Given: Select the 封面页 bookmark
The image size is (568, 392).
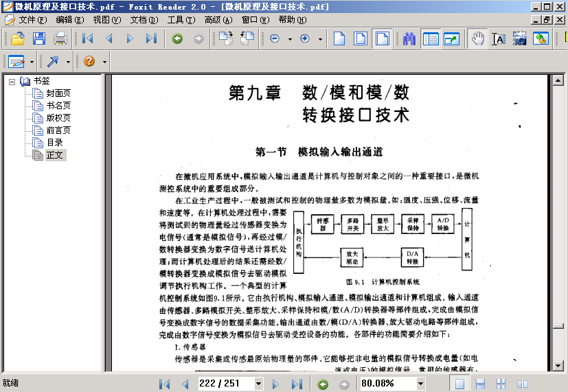Looking at the screenshot, I should (x=58, y=93).
